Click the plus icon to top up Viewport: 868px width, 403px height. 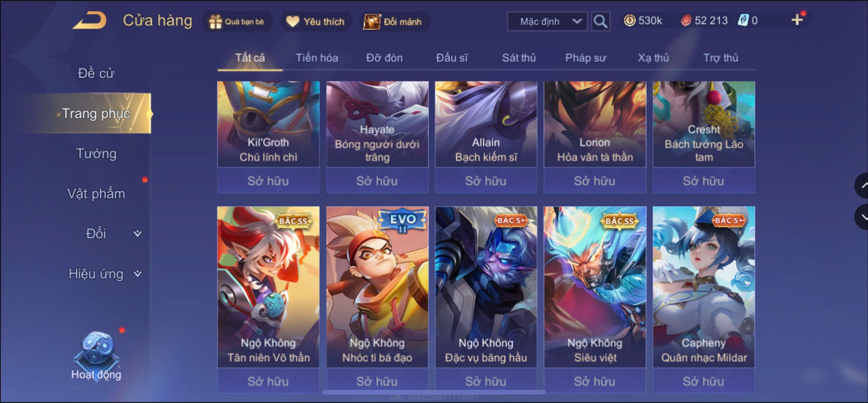797,20
